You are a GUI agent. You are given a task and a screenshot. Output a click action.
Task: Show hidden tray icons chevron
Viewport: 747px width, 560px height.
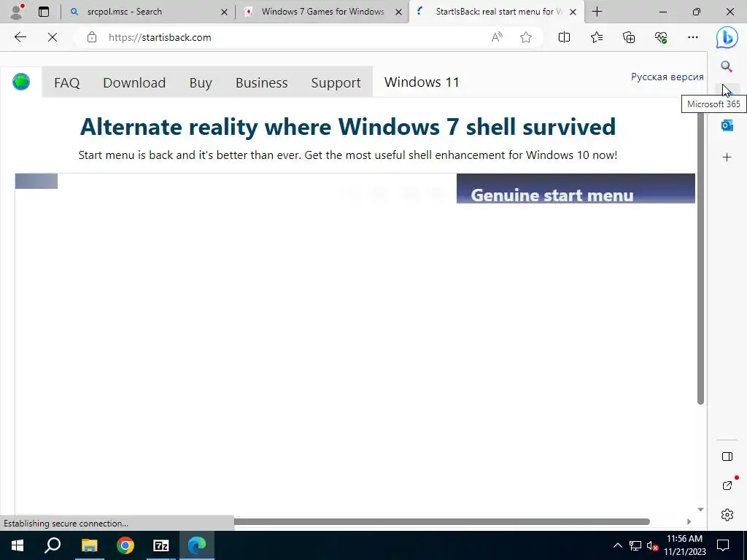pos(617,545)
